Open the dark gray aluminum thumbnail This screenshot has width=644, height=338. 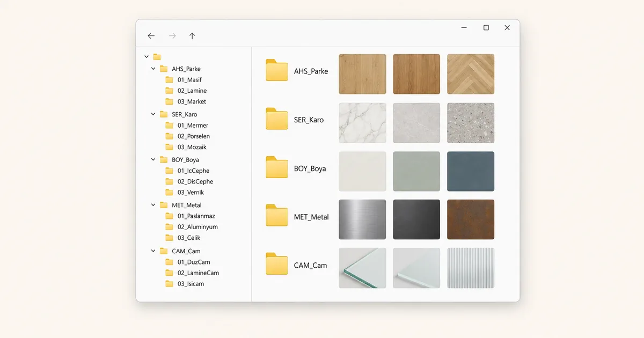pyautogui.click(x=416, y=219)
